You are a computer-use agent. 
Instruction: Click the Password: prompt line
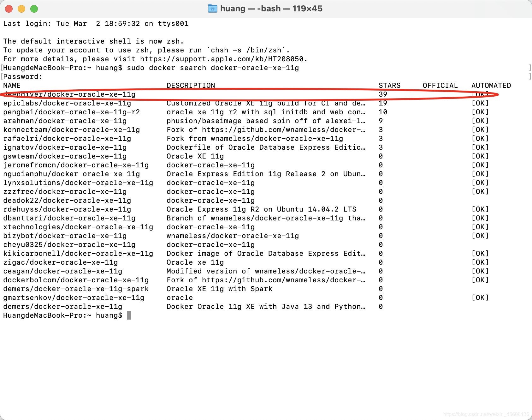[23, 77]
